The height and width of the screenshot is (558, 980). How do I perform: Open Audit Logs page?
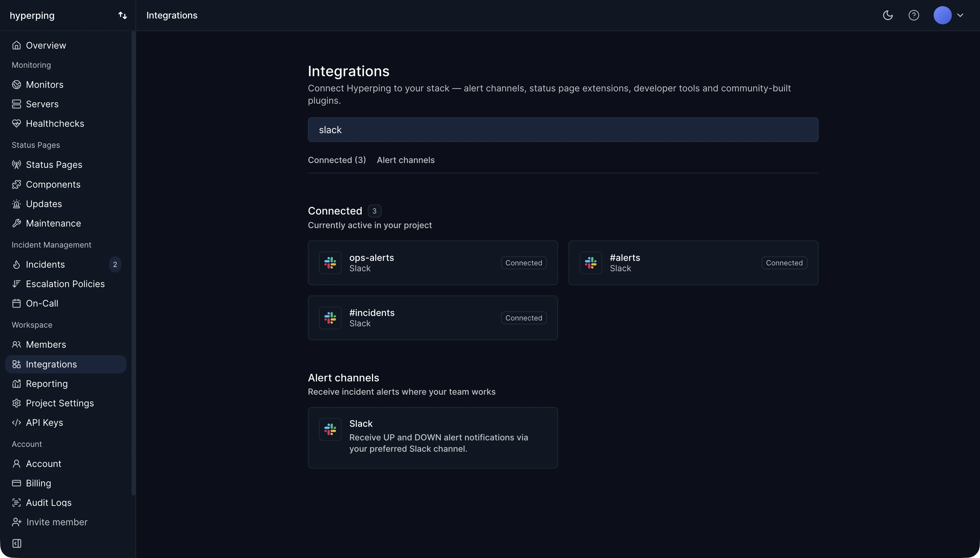click(65, 503)
